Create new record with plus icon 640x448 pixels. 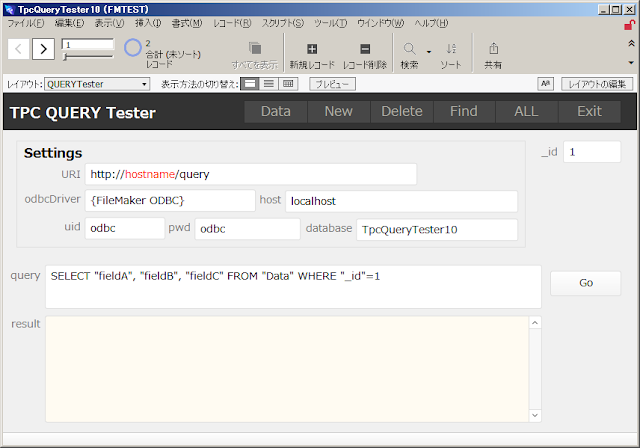(x=312, y=49)
